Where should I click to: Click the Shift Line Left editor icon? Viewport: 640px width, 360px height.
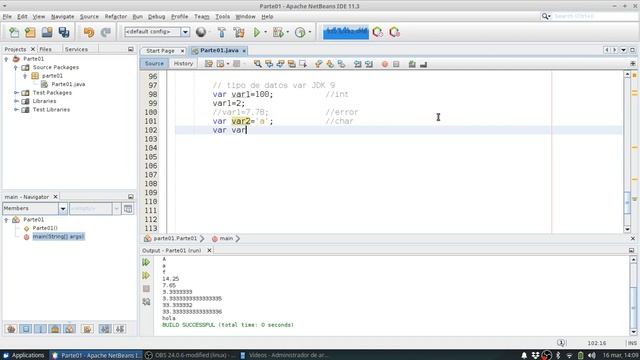coord(358,64)
